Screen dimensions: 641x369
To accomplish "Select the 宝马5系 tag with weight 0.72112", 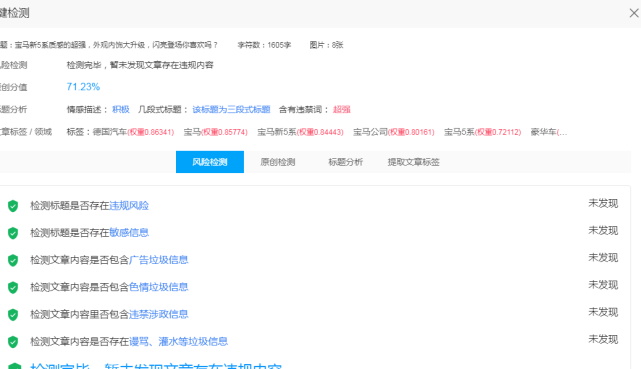I will [482, 132].
